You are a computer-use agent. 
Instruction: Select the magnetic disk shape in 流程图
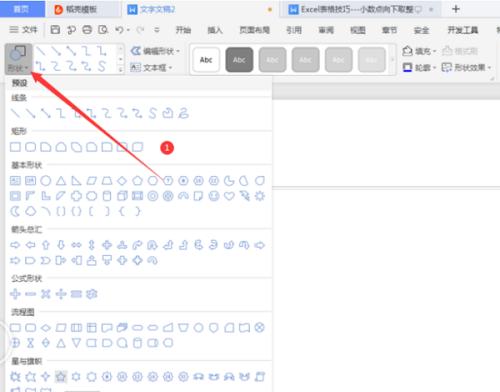(x=137, y=343)
